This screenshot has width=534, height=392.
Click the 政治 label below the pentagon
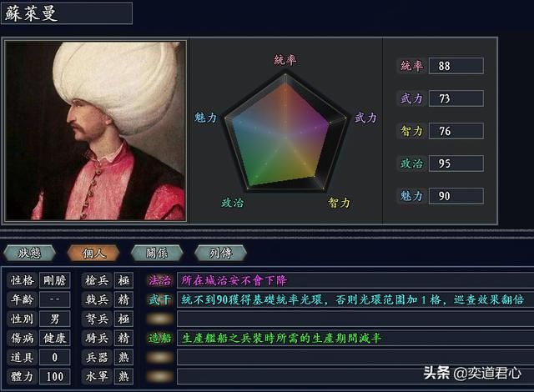point(232,203)
